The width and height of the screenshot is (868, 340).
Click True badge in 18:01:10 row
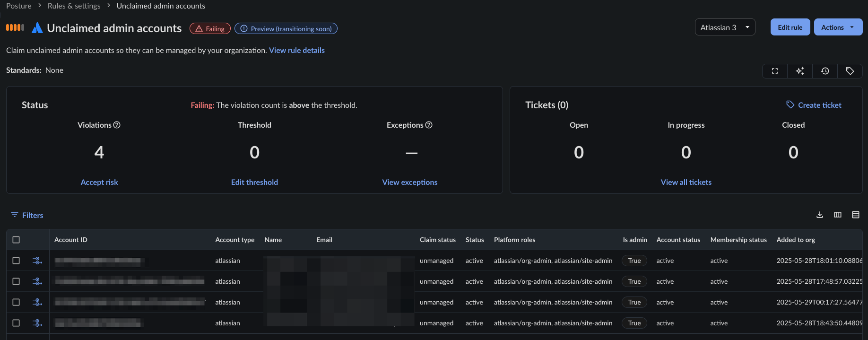[x=634, y=261]
